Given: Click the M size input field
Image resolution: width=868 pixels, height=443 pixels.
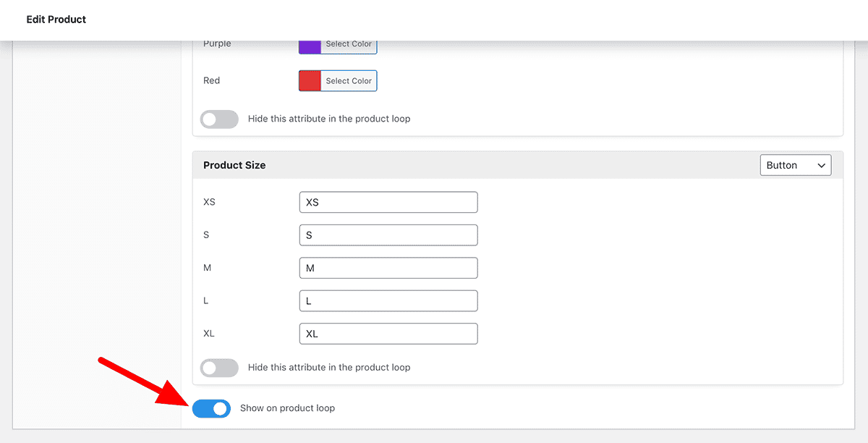Looking at the screenshot, I should [388, 268].
